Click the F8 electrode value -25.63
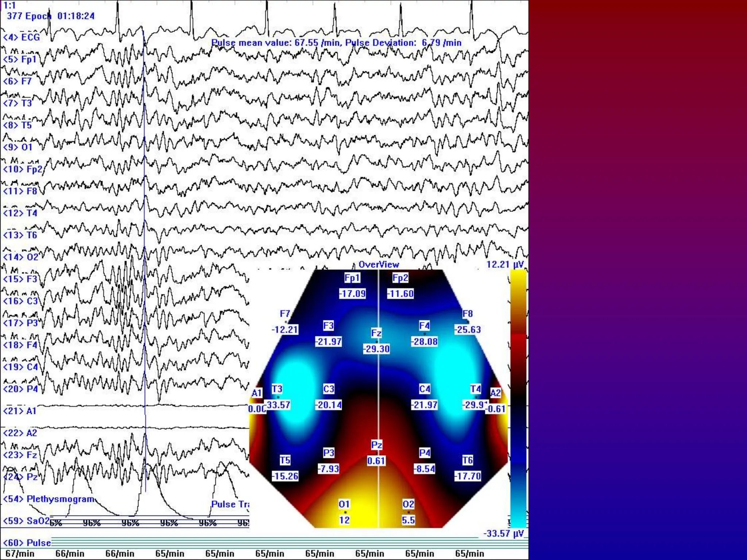747x560 pixels. point(468,330)
